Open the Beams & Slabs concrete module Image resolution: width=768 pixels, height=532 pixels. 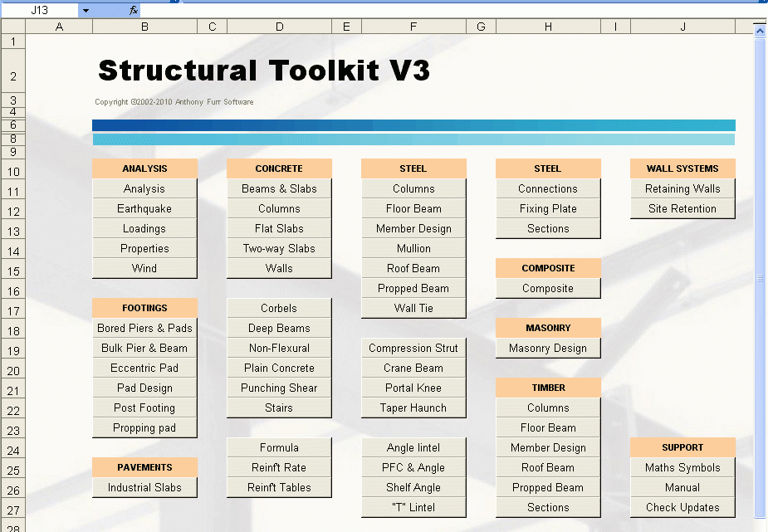279,189
